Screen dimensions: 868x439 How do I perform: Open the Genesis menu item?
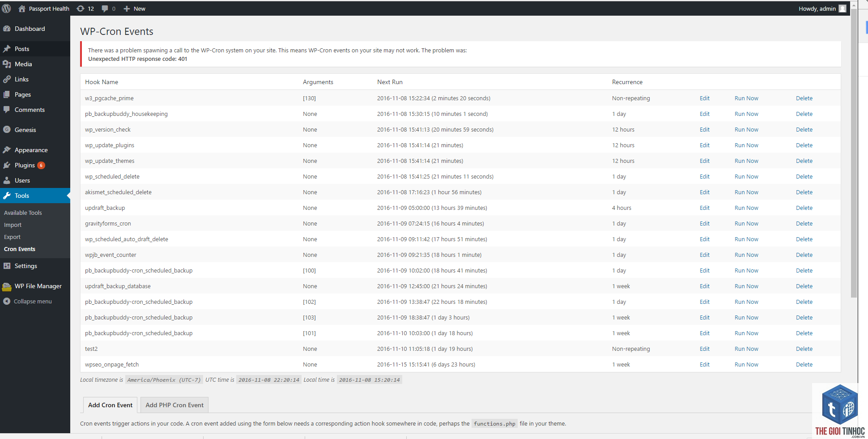(35, 130)
